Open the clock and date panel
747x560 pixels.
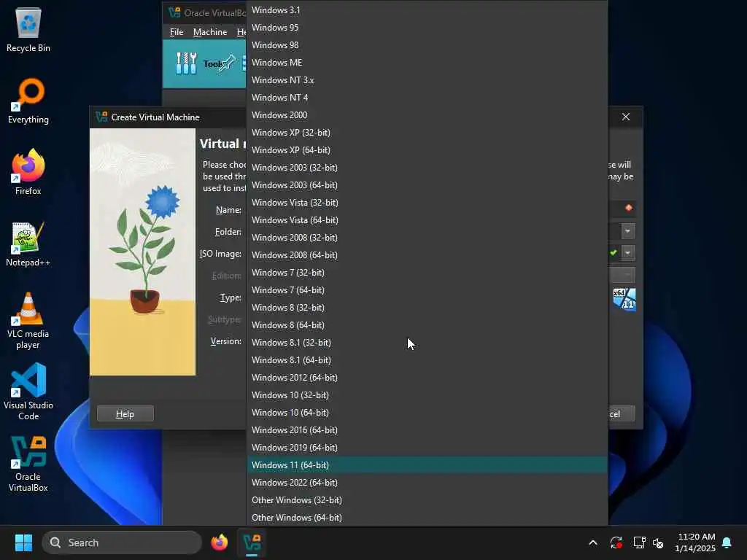pyautogui.click(x=695, y=542)
